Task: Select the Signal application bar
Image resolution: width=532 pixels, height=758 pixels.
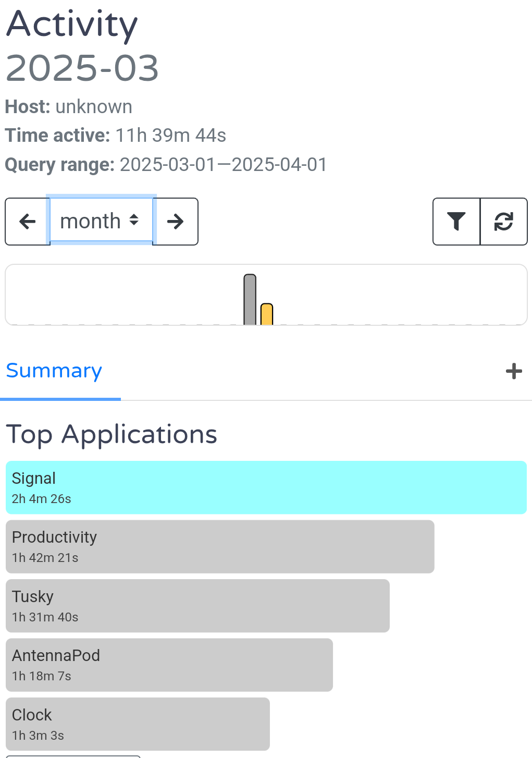Action: [x=266, y=487]
